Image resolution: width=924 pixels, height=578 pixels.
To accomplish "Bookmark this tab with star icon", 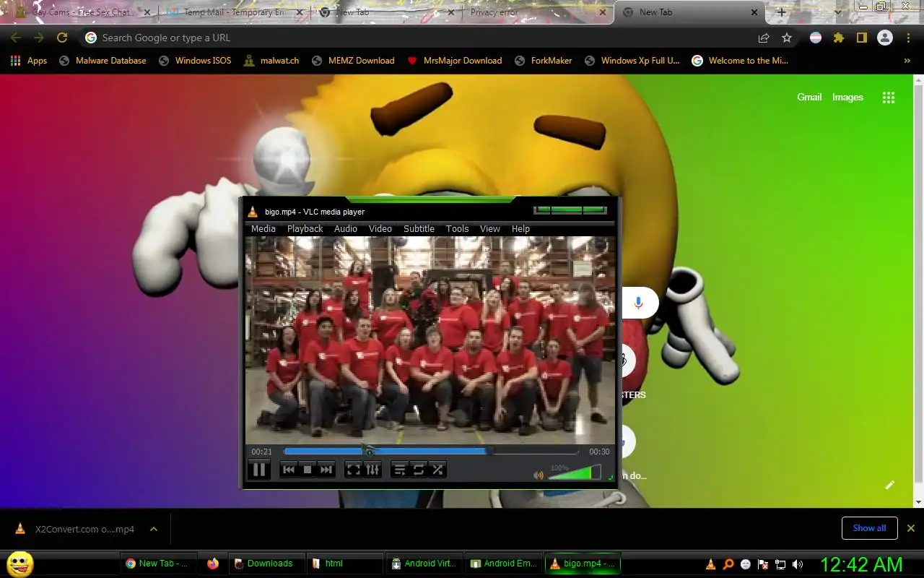I will [x=787, y=38].
